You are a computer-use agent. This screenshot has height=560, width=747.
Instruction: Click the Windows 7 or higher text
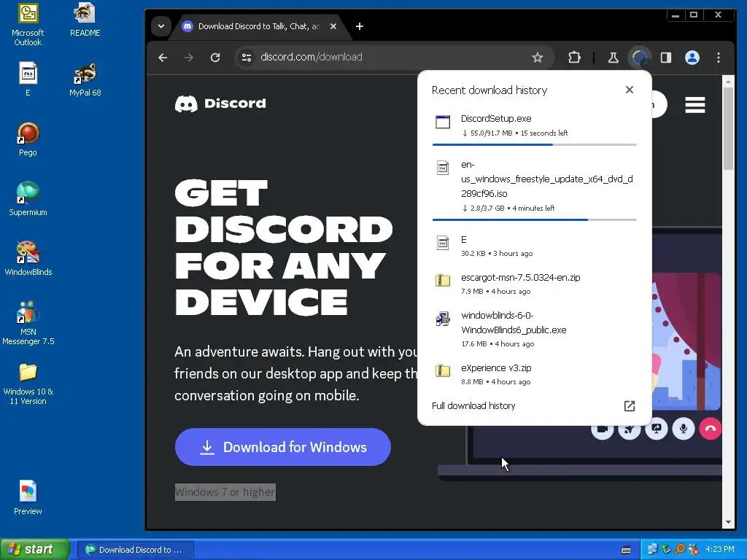coord(225,492)
